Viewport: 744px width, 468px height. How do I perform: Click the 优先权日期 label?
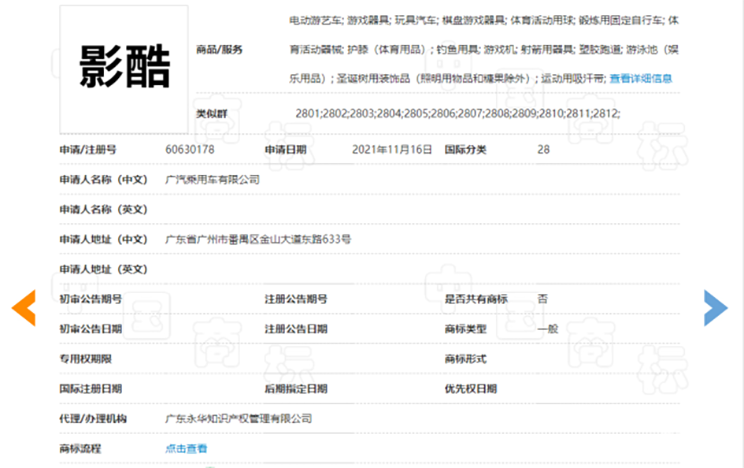tap(471, 389)
